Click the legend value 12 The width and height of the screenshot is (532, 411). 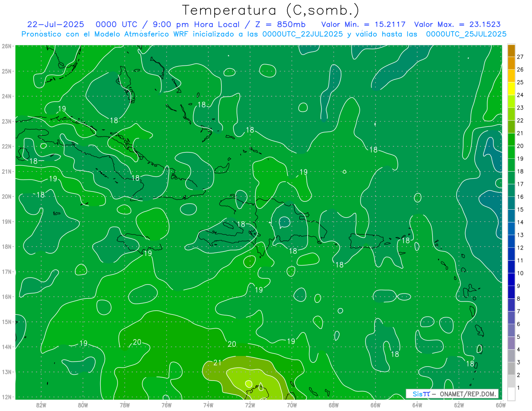pyautogui.click(x=520, y=248)
